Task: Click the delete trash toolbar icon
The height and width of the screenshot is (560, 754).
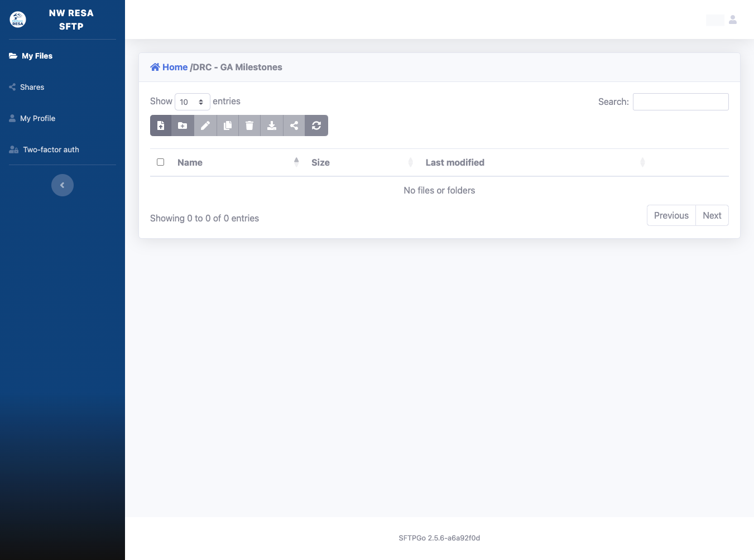Action: 249,125
